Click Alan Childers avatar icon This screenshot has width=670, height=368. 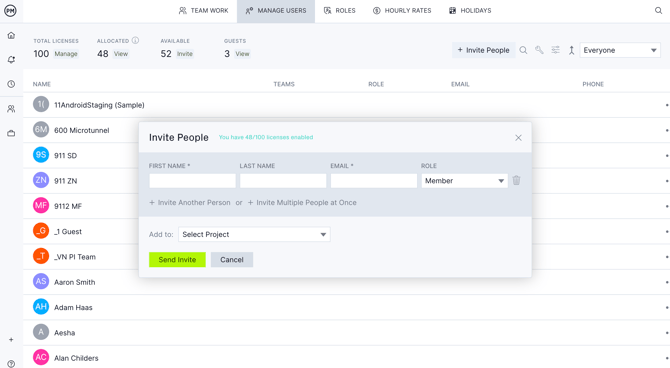41,357
